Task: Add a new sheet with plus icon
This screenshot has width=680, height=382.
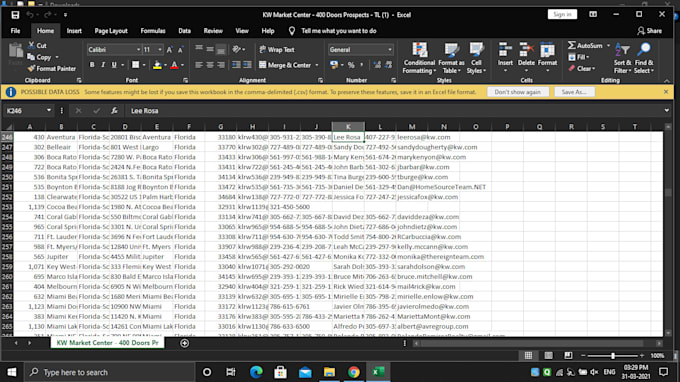Action: click(x=184, y=343)
